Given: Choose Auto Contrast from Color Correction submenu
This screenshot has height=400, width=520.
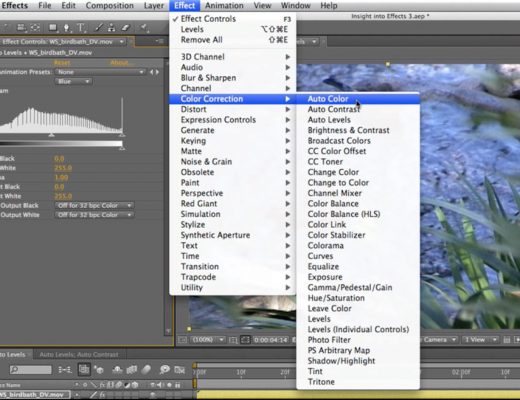Looking at the screenshot, I should (358, 109).
